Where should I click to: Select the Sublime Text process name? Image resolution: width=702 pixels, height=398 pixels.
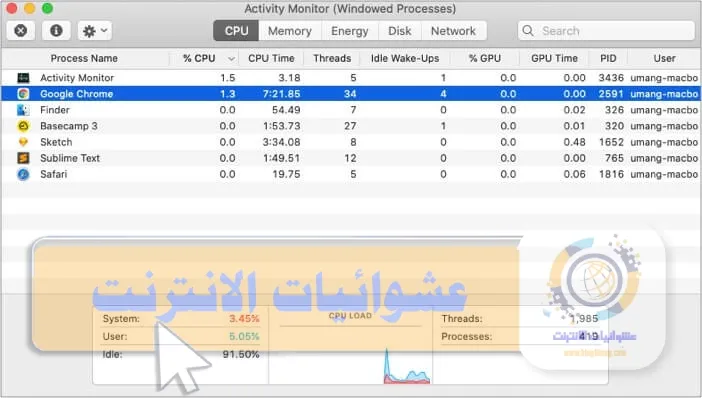(70, 158)
